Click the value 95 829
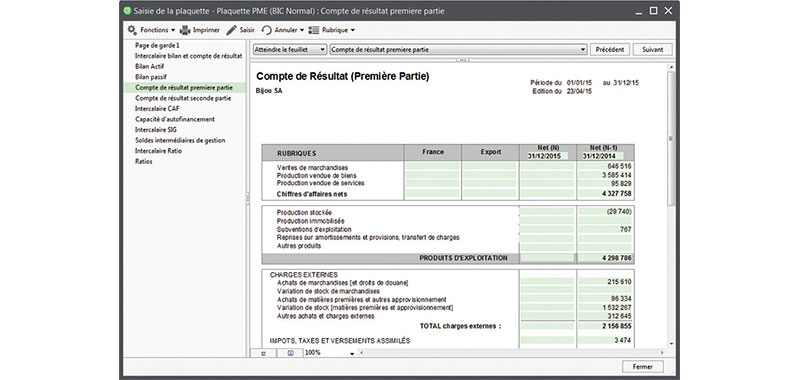Image resolution: width=800 pixels, height=380 pixels. (x=621, y=183)
